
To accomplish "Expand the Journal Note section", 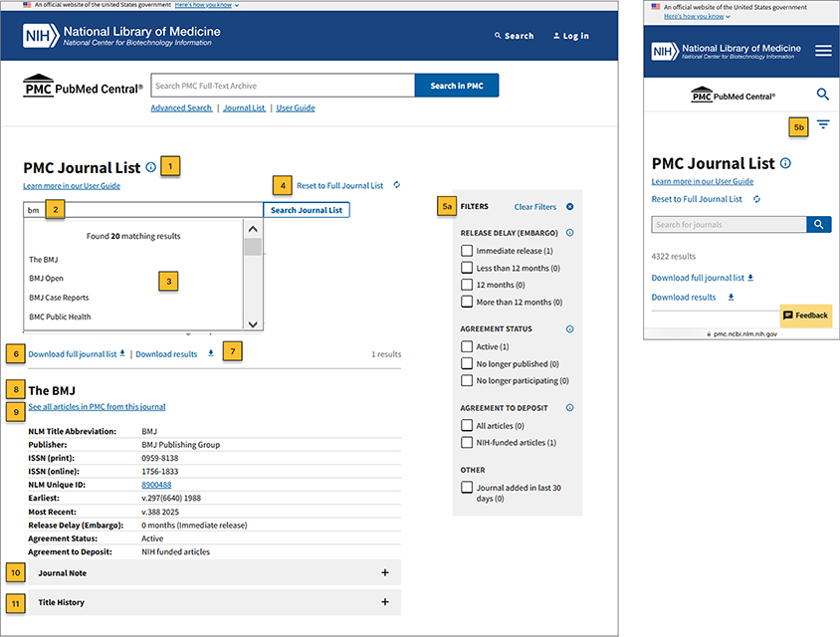I will coord(214,572).
